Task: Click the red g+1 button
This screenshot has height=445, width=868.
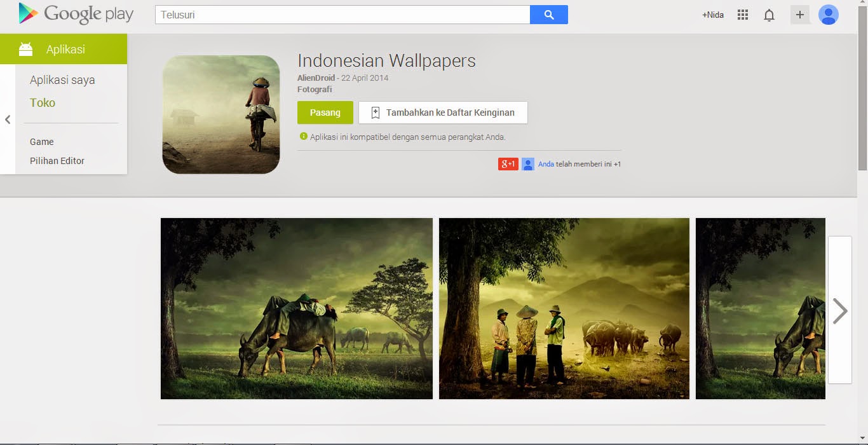Action: pyautogui.click(x=508, y=164)
